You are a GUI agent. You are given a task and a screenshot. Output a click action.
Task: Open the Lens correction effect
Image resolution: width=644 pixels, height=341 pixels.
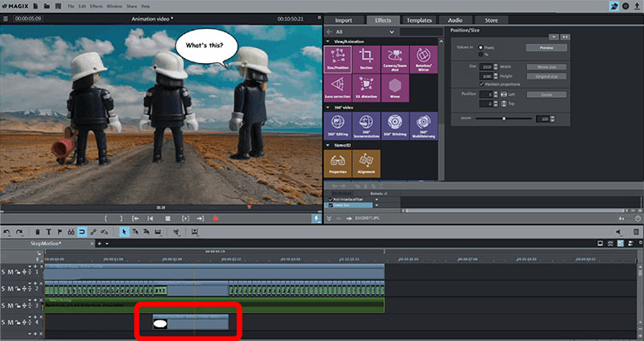pos(337,88)
